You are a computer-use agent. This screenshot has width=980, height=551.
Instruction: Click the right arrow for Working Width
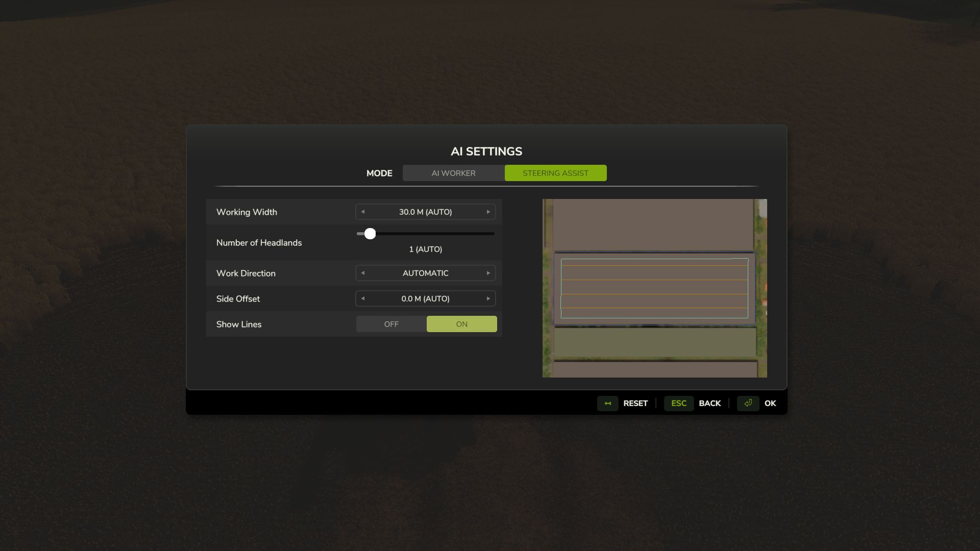(488, 211)
